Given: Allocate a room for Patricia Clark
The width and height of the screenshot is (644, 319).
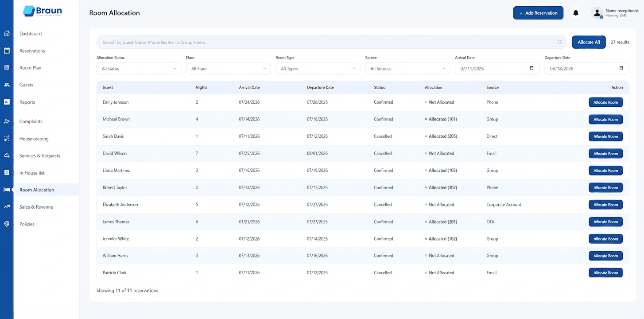Looking at the screenshot, I should click(x=605, y=273).
